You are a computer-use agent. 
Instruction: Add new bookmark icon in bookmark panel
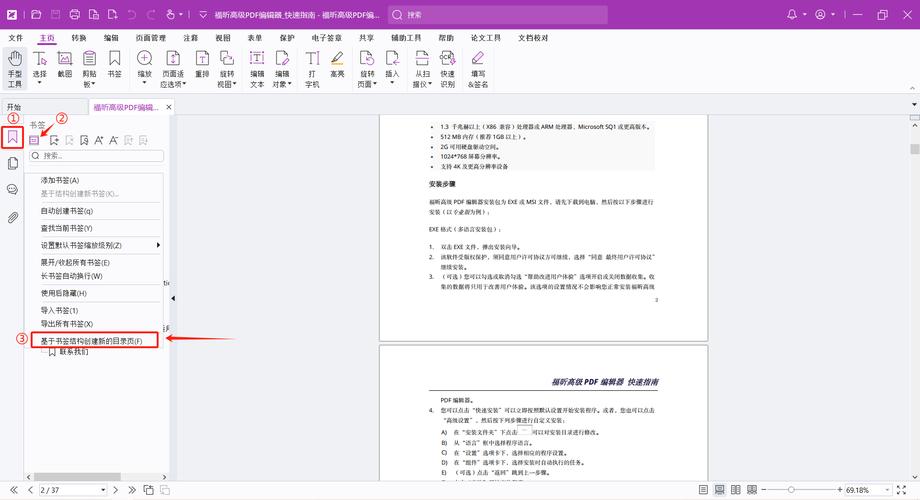[54, 140]
